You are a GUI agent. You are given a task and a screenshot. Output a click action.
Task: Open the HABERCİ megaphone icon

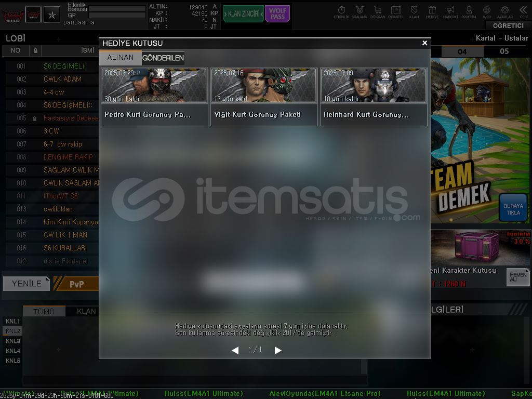click(450, 12)
